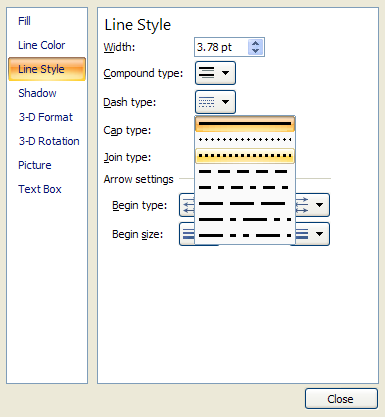
Task: Open 3-D Rotation settings
Action: coord(49,141)
